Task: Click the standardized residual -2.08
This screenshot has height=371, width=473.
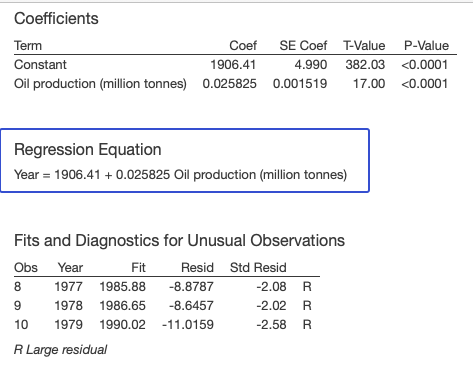Action: pyautogui.click(x=271, y=287)
